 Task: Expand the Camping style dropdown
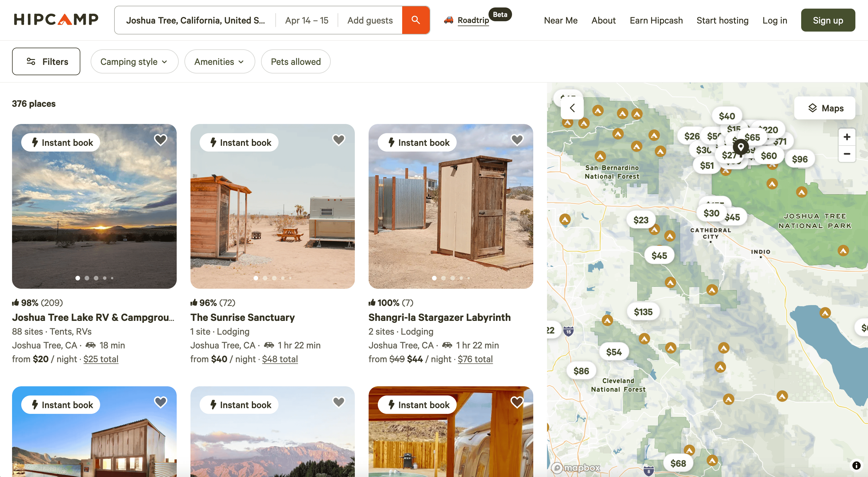coord(134,62)
